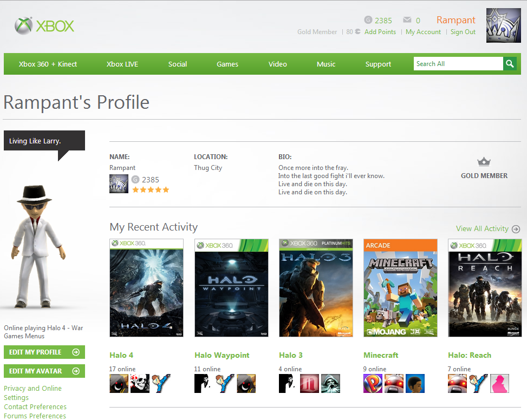527x420 pixels.
Task: Click the Xbox logo in the header
Action: [x=44, y=26]
